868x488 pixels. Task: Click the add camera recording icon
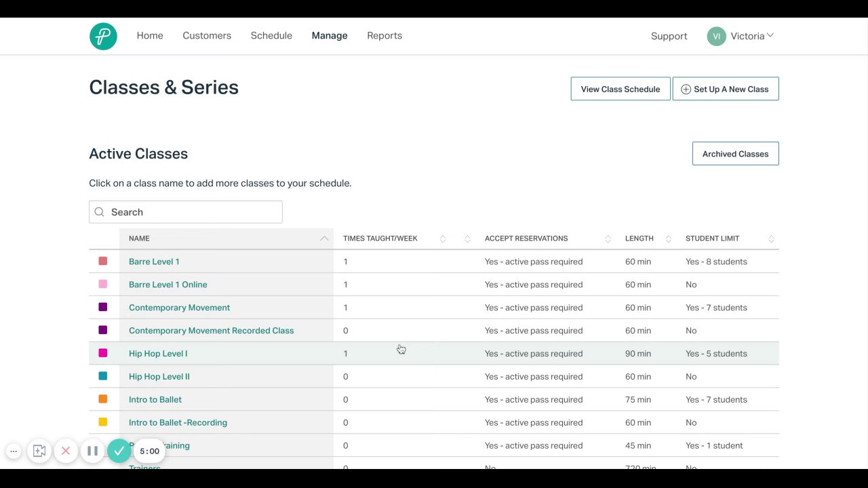click(39, 451)
